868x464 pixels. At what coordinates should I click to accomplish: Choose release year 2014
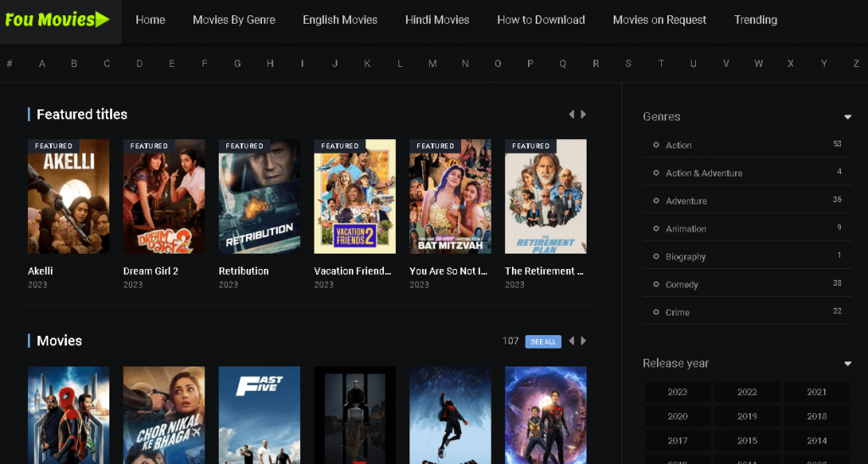(x=817, y=441)
